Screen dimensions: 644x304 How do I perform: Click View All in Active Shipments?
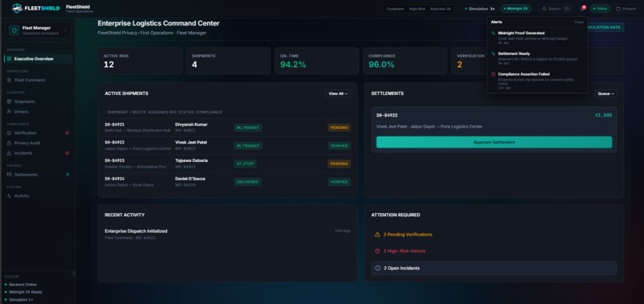click(338, 93)
